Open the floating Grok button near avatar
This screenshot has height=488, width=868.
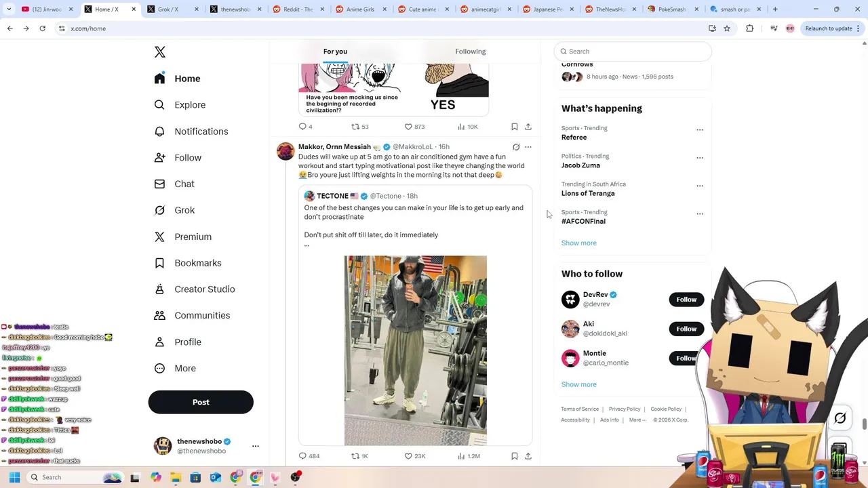point(840,418)
